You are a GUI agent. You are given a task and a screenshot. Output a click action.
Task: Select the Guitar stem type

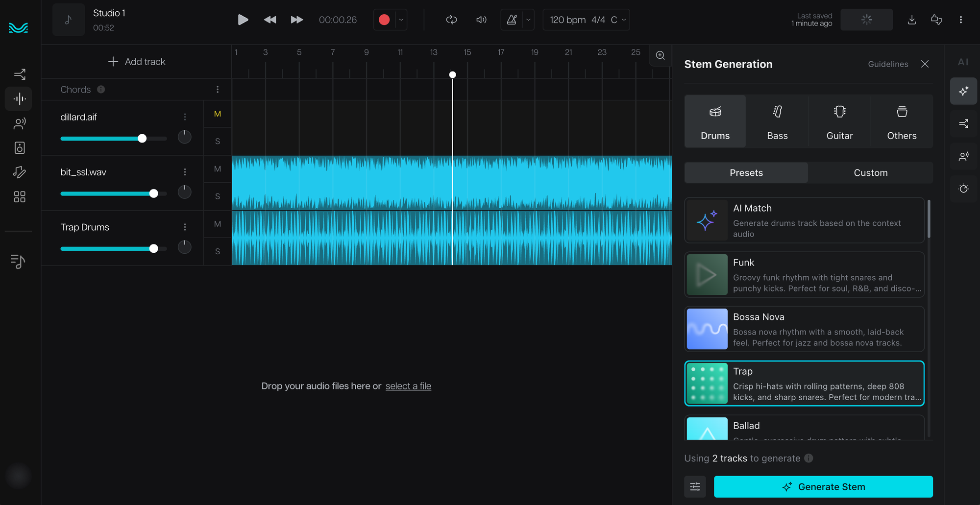(839, 121)
